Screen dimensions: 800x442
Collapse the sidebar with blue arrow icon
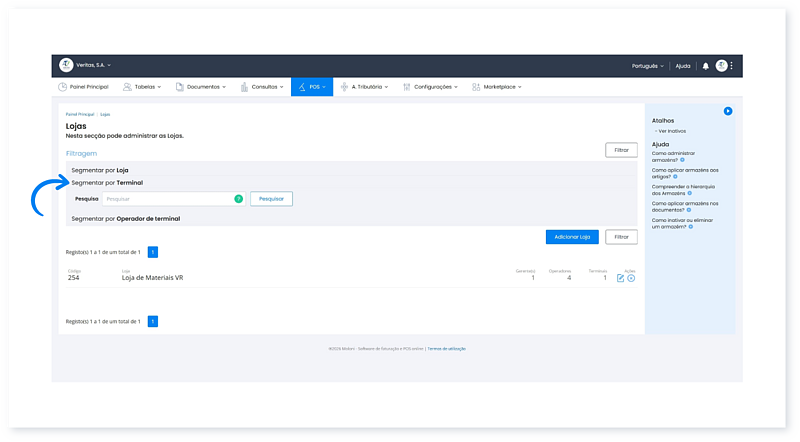(x=728, y=111)
